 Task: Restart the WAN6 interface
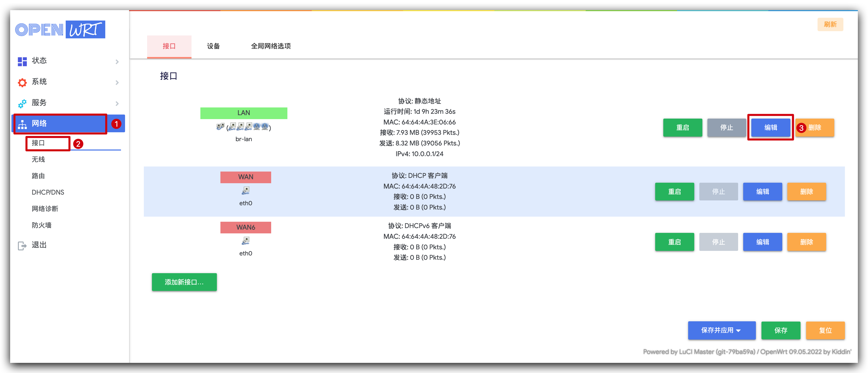[x=674, y=242]
